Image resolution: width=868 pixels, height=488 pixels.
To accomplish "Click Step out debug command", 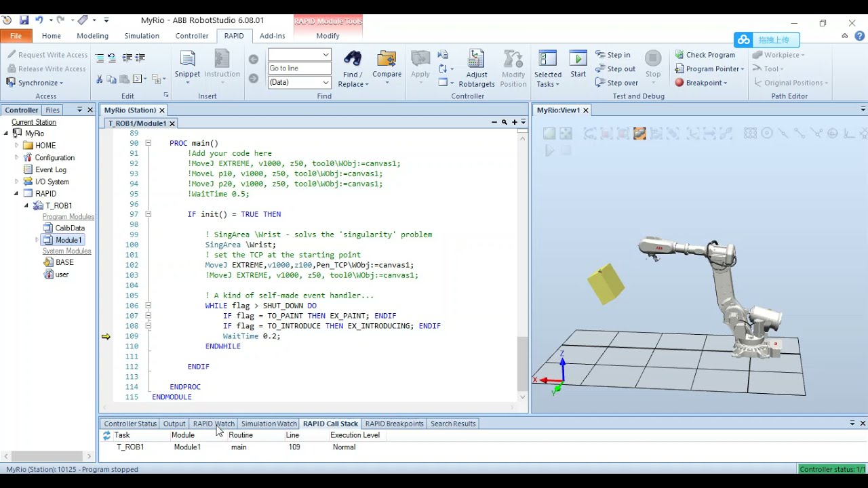I will coord(615,68).
